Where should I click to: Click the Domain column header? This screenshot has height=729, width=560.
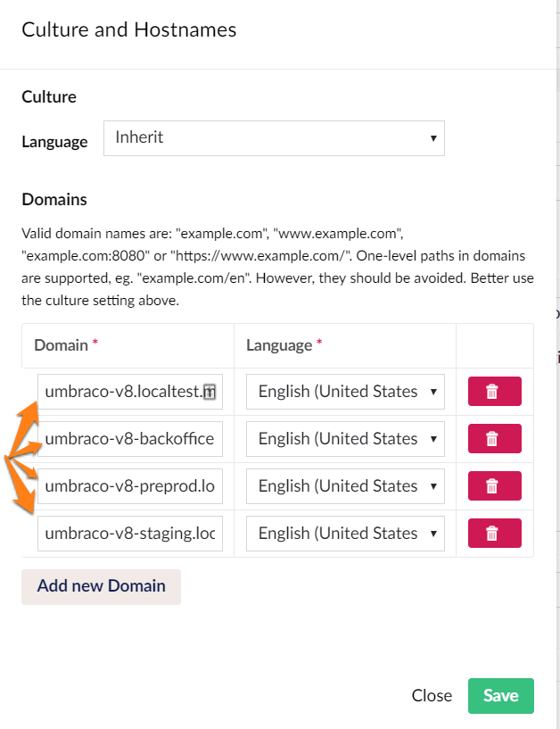pos(61,345)
